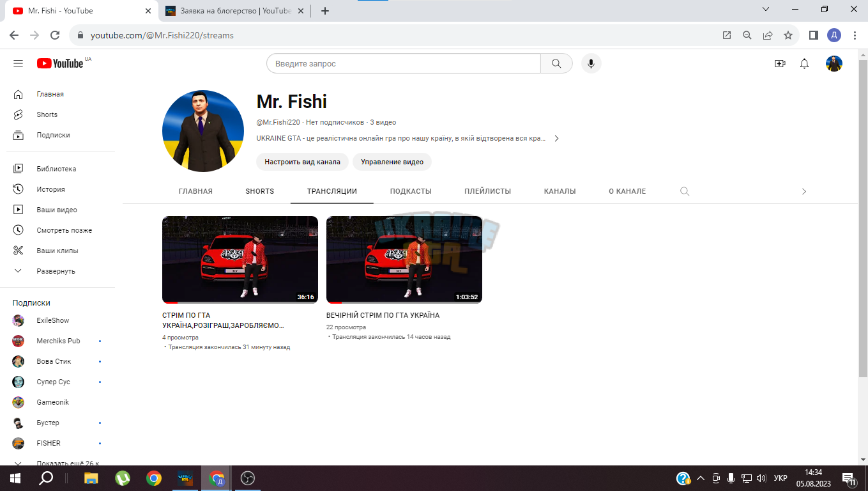Open the taskbar search magnifier
Image resolution: width=868 pixels, height=491 pixels.
[46, 478]
